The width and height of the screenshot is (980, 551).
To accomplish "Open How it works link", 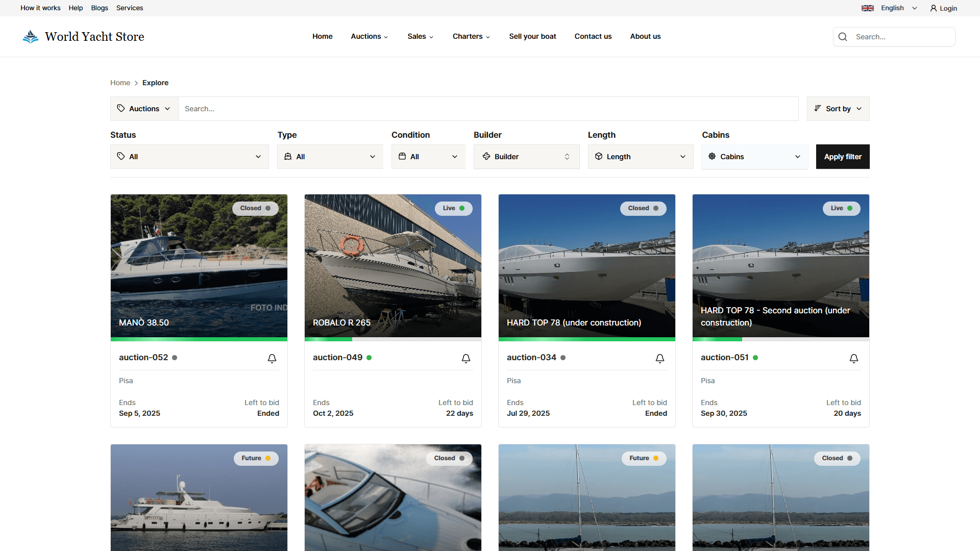I will click(40, 8).
